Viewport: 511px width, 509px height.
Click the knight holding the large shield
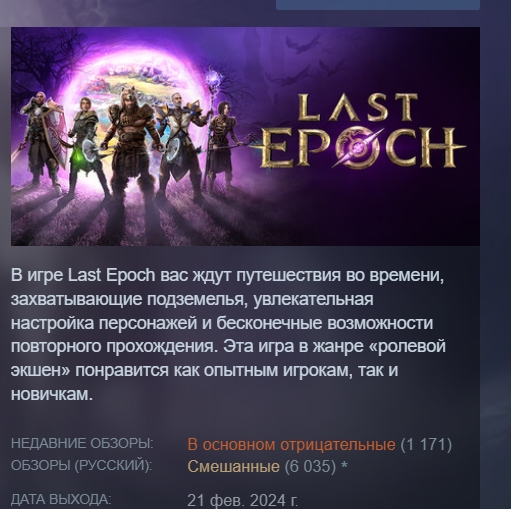point(42,140)
